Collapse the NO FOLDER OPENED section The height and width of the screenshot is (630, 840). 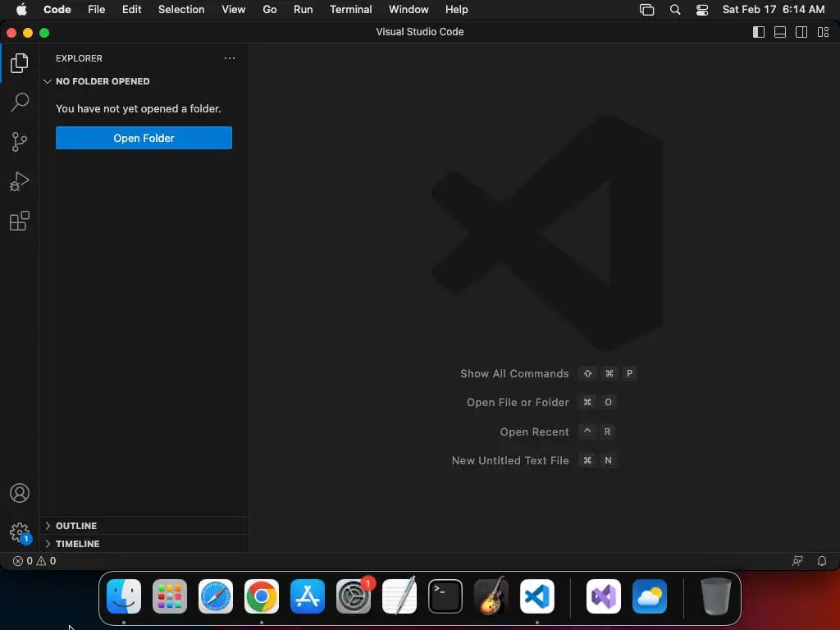(144, 81)
